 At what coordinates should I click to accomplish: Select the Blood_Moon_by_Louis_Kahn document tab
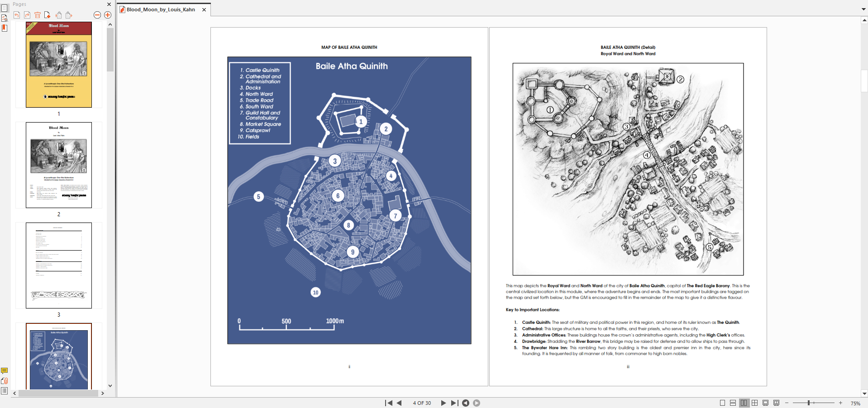[x=161, y=9]
